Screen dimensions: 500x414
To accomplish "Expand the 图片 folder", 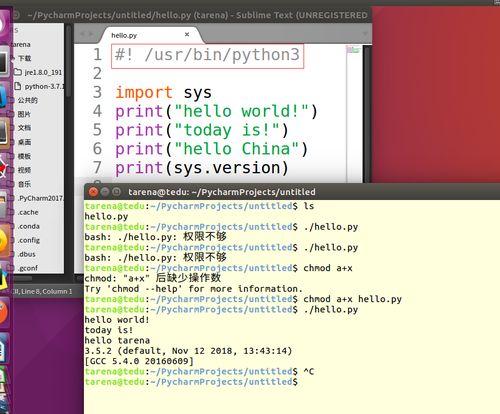I will click(24, 114).
